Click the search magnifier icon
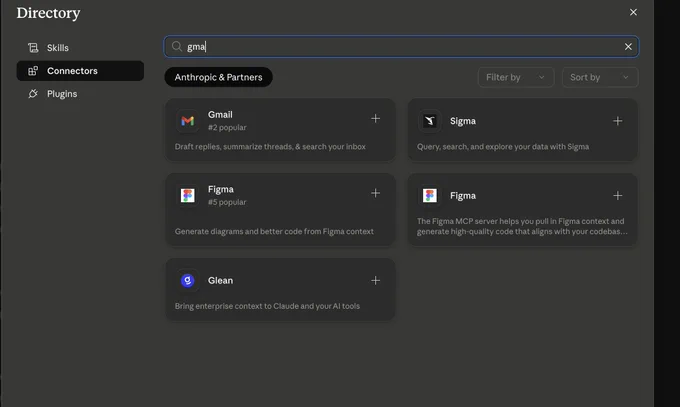Screen dimensions: 680x407 point(177,46)
